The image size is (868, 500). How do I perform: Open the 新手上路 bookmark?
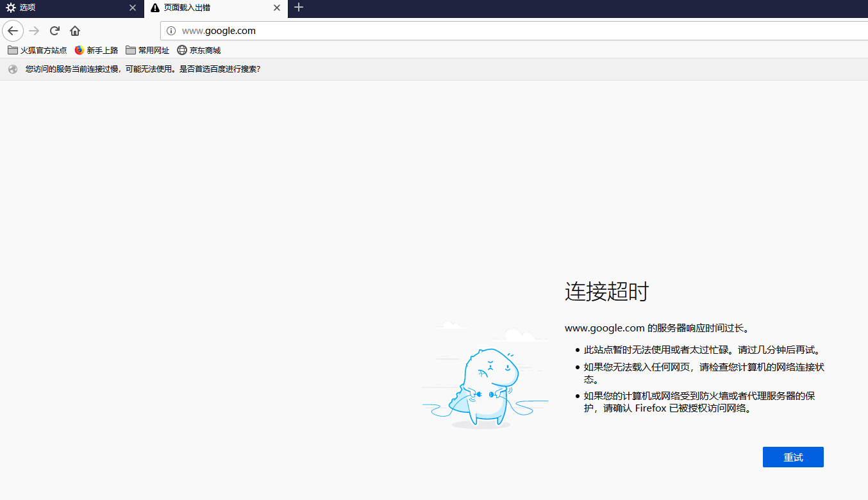96,50
